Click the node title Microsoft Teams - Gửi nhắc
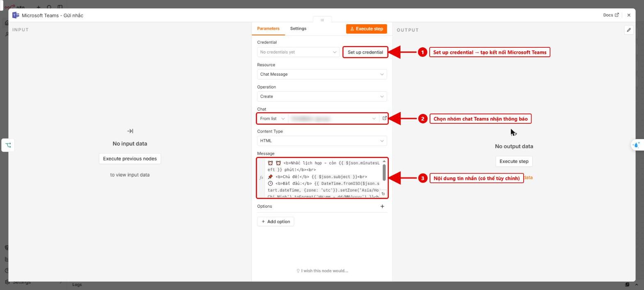The width and height of the screenshot is (644, 290). click(x=53, y=16)
